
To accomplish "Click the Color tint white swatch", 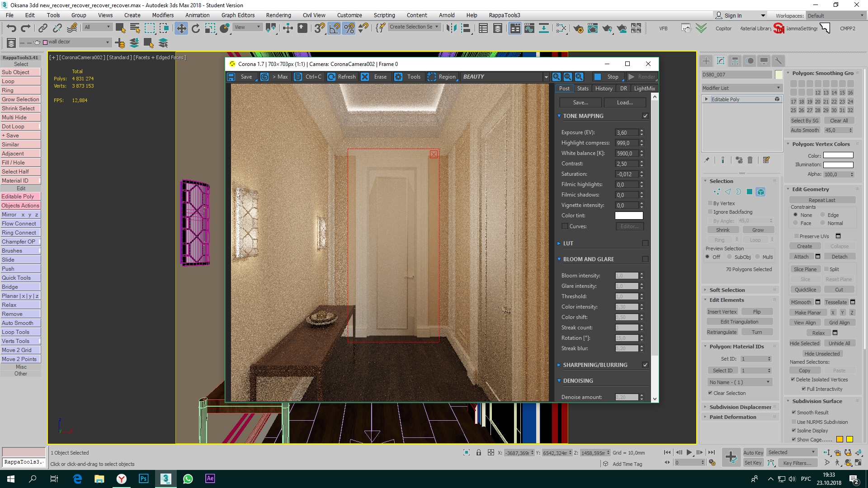I will [629, 216].
